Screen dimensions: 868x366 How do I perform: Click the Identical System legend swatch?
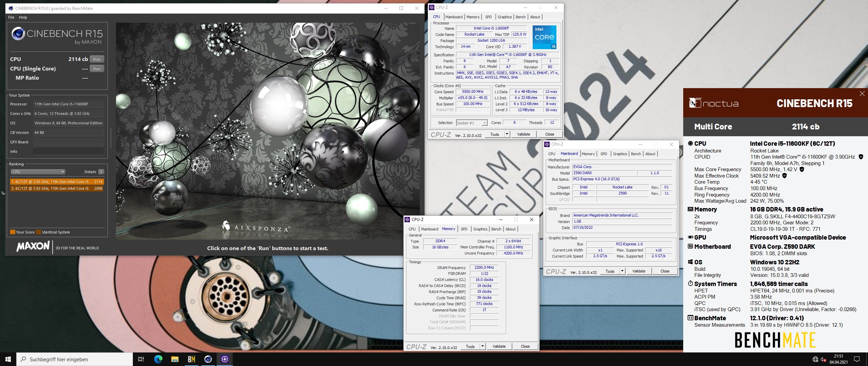(38, 232)
